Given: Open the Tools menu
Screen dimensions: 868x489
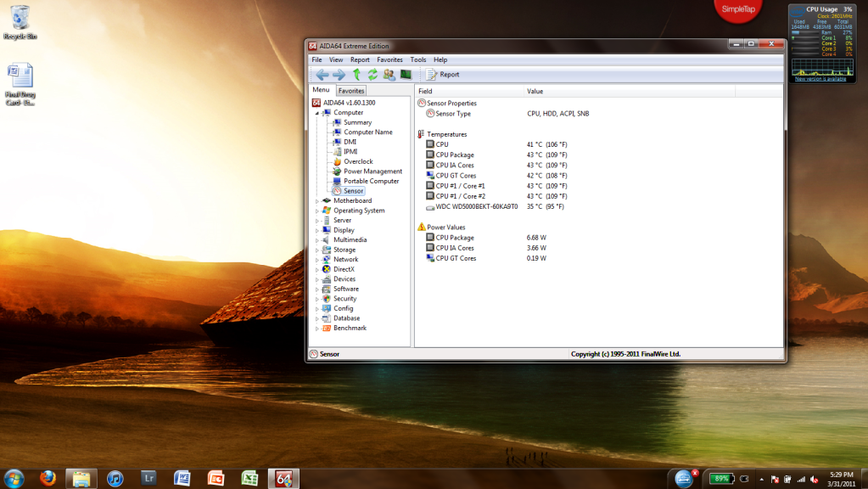Looking at the screenshot, I should pyautogui.click(x=418, y=59).
